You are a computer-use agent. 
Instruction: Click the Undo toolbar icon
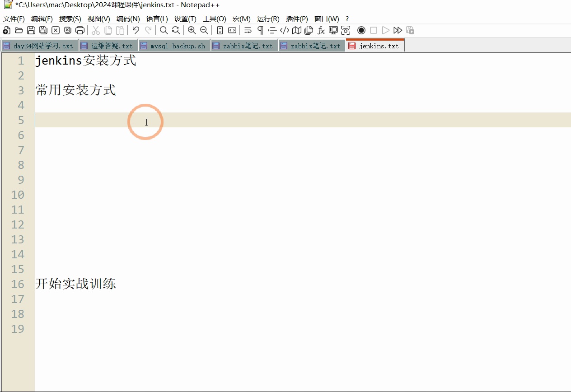(x=136, y=30)
